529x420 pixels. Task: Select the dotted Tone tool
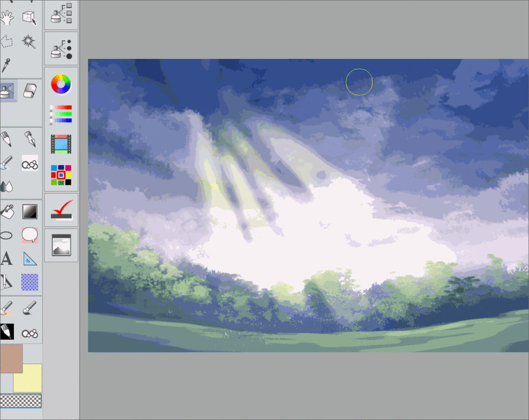(30, 282)
